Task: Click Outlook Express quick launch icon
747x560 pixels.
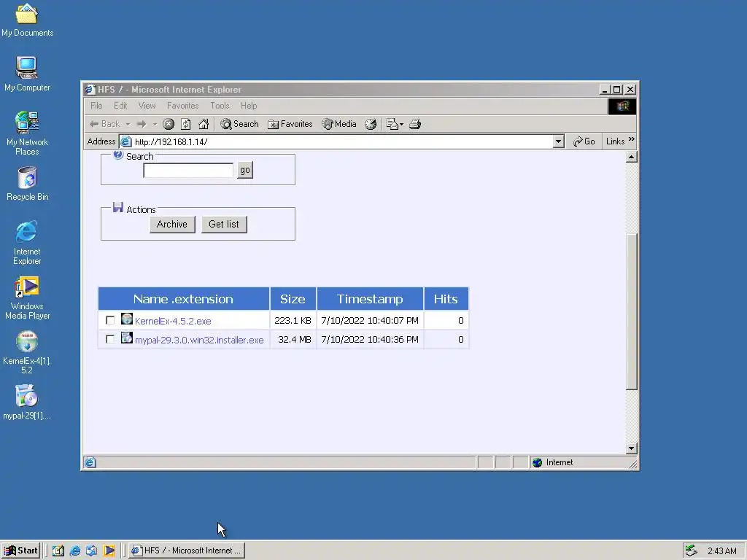Action: tap(92, 551)
